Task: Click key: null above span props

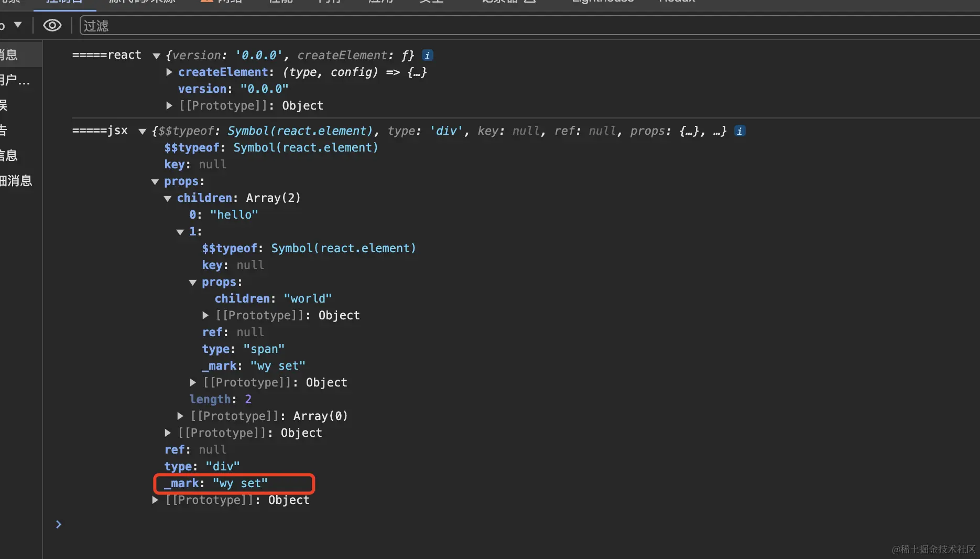Action: (x=233, y=265)
